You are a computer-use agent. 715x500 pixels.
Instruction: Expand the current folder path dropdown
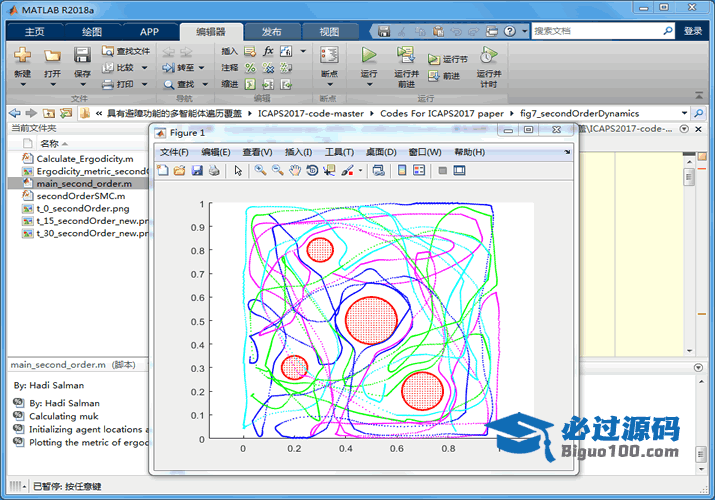pos(686,113)
